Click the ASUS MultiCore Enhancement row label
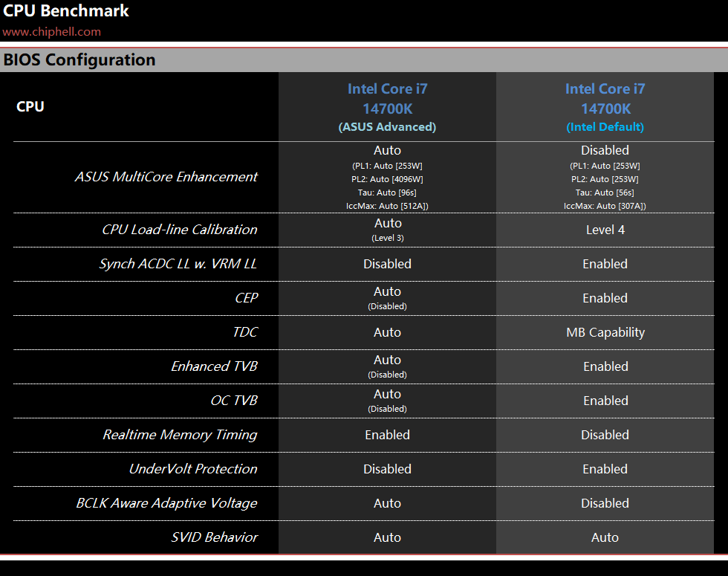728x576 pixels. 166,177
